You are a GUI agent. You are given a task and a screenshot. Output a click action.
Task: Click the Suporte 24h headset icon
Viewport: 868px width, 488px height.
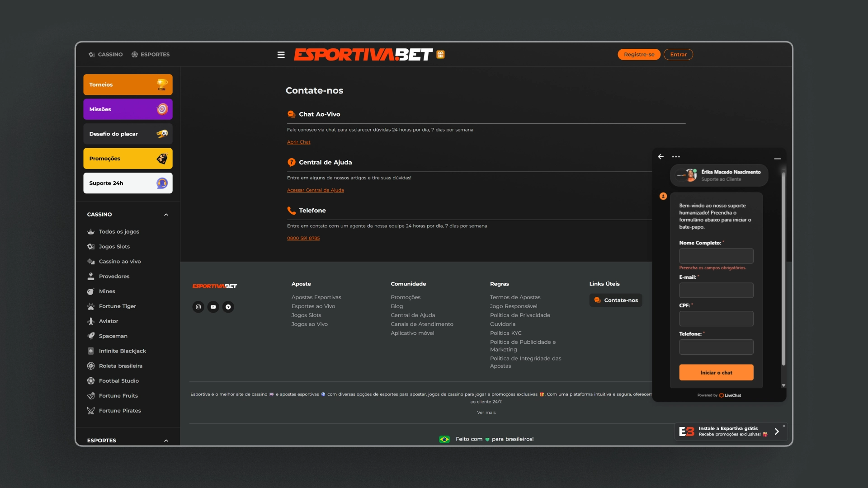[162, 183]
